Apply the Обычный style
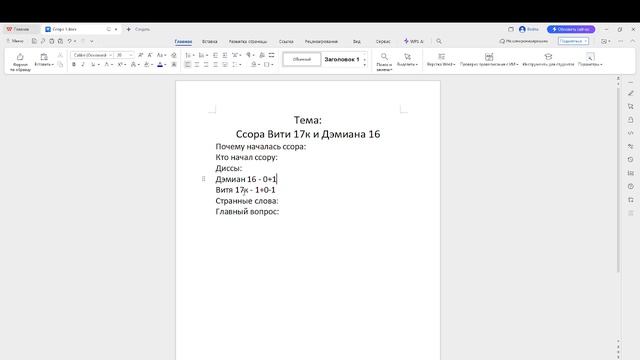 coord(302,59)
